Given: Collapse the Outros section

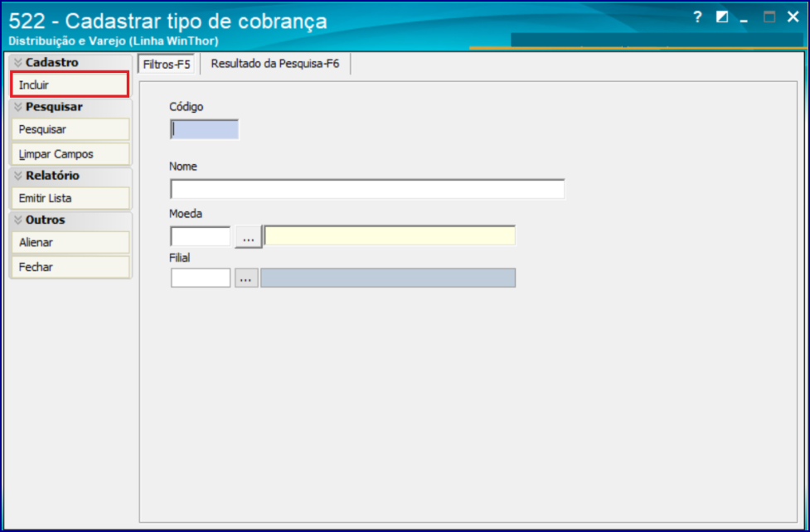Looking at the screenshot, I should point(70,220).
